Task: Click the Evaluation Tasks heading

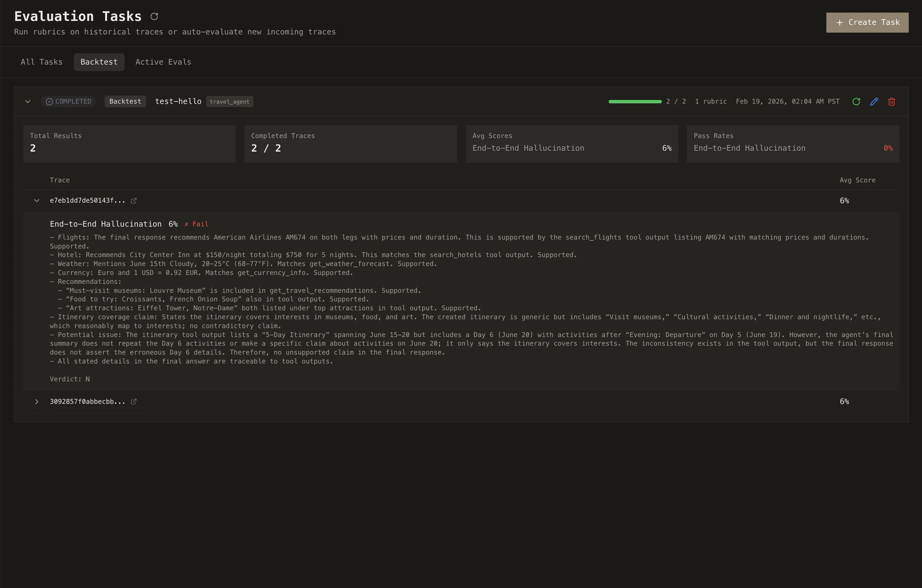Action: click(x=78, y=17)
